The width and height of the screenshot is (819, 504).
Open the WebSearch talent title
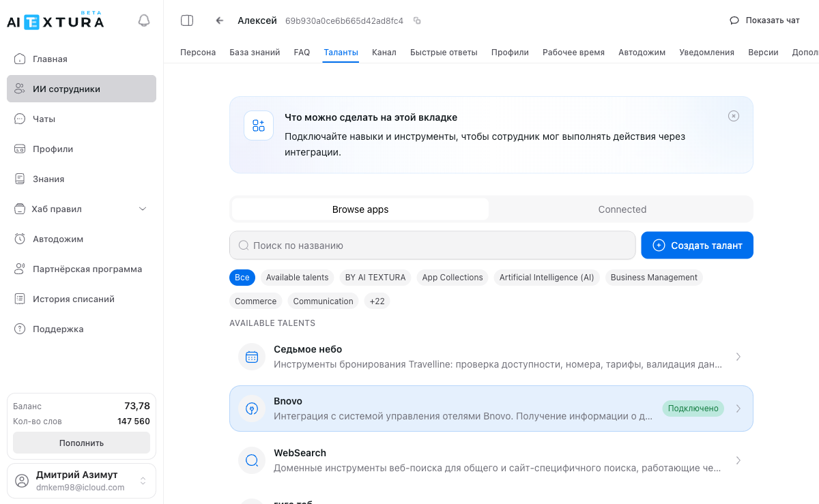click(300, 453)
